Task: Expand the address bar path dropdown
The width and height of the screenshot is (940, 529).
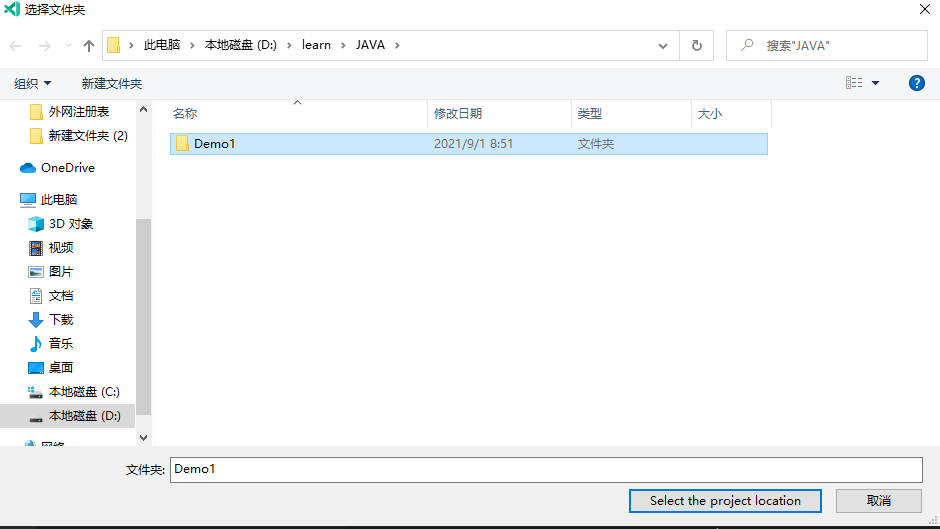Action: (663, 46)
